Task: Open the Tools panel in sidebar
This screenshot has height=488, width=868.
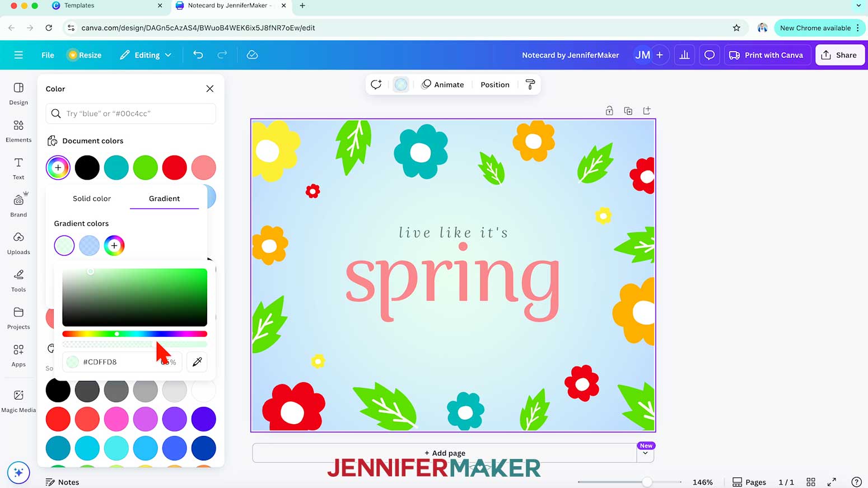Action: [18, 280]
